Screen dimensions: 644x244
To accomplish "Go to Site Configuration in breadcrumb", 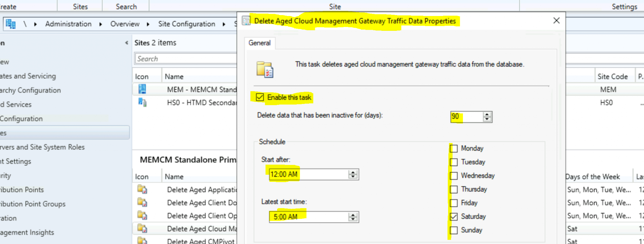I will (186, 24).
